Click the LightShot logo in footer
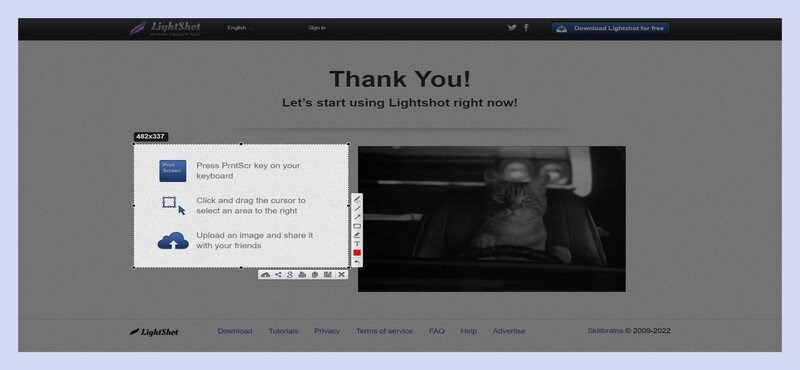 [x=154, y=332]
